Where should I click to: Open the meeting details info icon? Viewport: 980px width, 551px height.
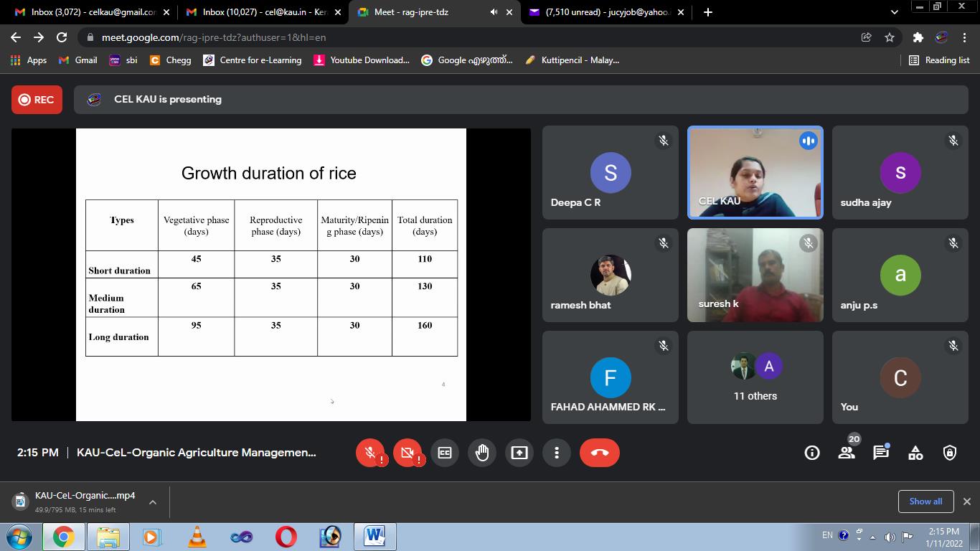(x=812, y=453)
